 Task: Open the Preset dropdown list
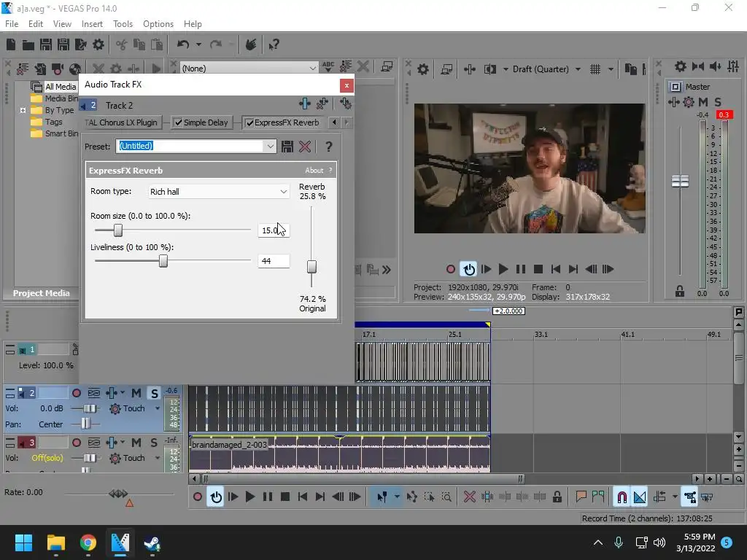click(270, 146)
